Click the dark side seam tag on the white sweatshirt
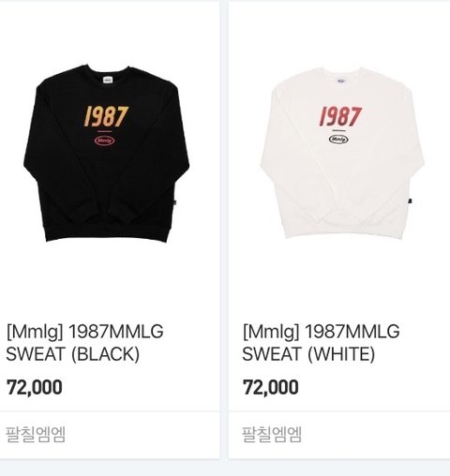The width and height of the screenshot is (450, 476). pos(410,201)
